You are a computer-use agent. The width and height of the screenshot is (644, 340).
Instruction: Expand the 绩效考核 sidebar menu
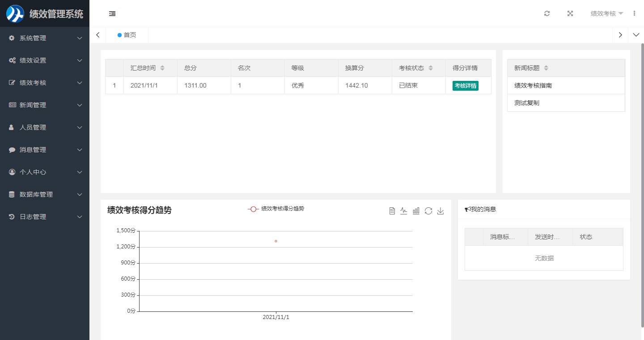coord(45,83)
